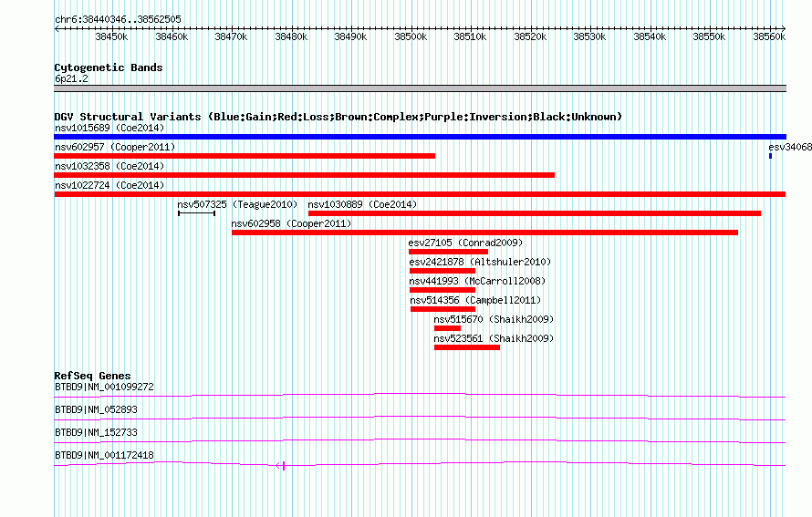
Task: Click the 38520k ruler position
Action: 530,36
